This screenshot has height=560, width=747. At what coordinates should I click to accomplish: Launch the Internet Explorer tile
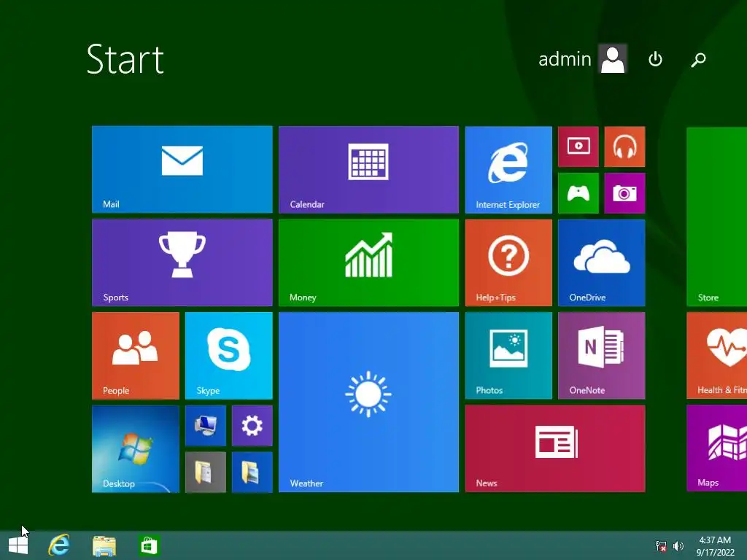point(508,169)
